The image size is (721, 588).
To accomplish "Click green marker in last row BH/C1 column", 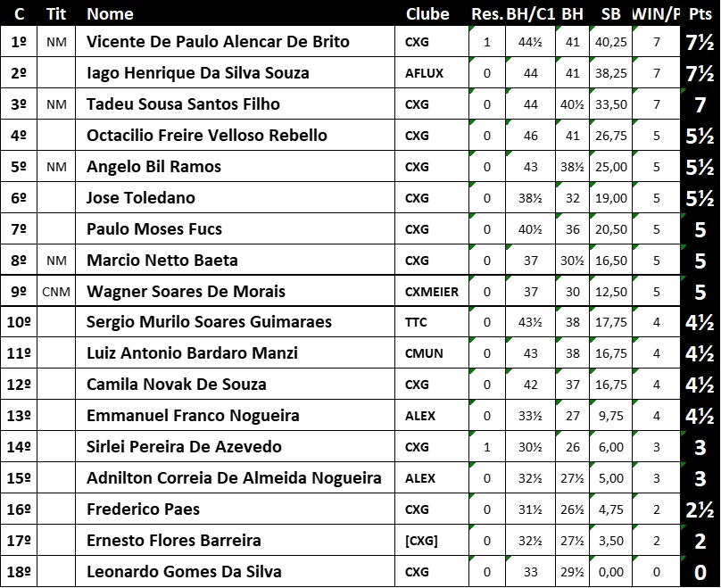I will pos(507,559).
